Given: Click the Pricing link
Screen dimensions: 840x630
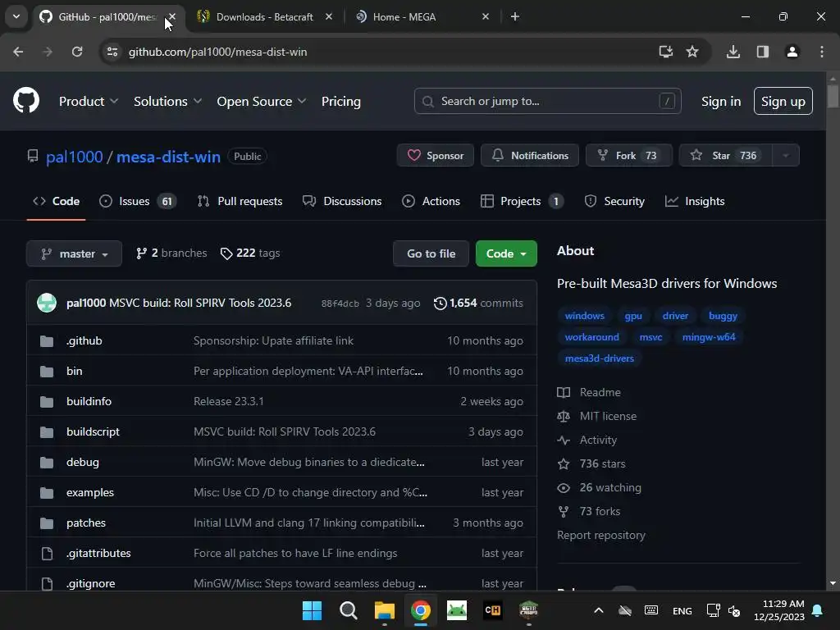Looking at the screenshot, I should (x=341, y=101).
